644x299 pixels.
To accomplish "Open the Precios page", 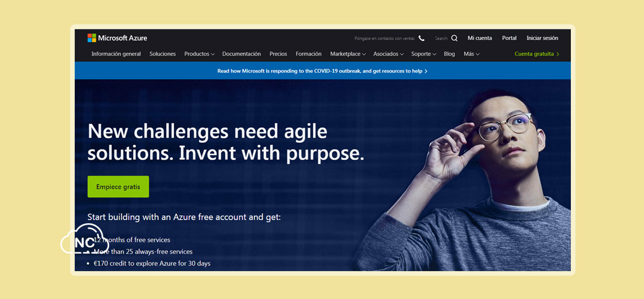I will 278,54.
